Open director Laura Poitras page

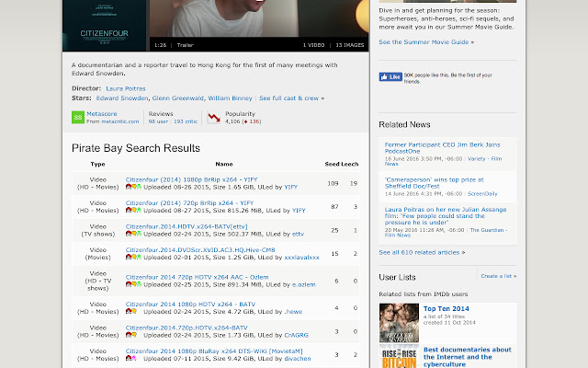pos(125,88)
